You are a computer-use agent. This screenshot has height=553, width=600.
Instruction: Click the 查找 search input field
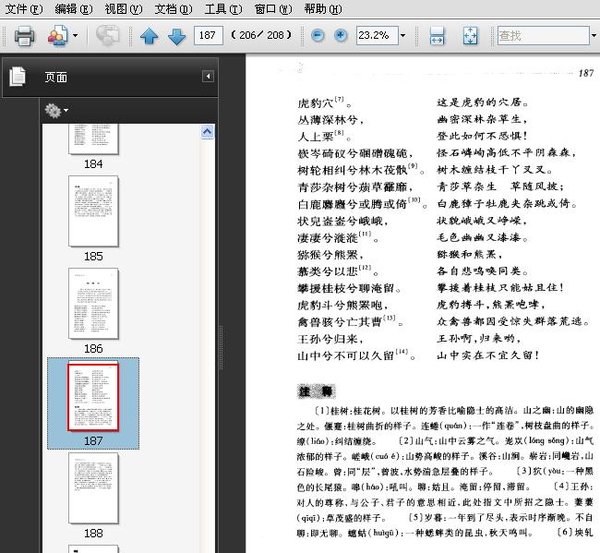click(540, 36)
